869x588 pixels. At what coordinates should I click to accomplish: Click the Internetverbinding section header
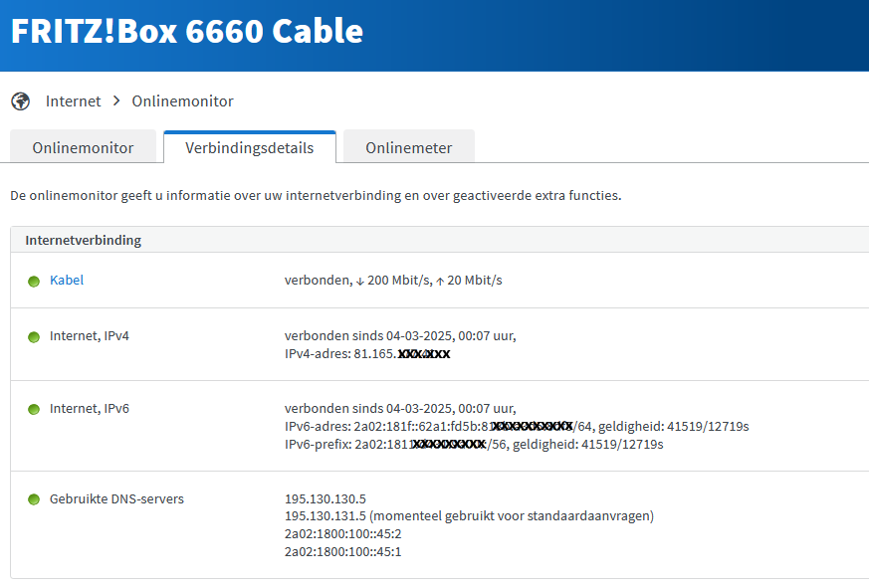(84, 240)
